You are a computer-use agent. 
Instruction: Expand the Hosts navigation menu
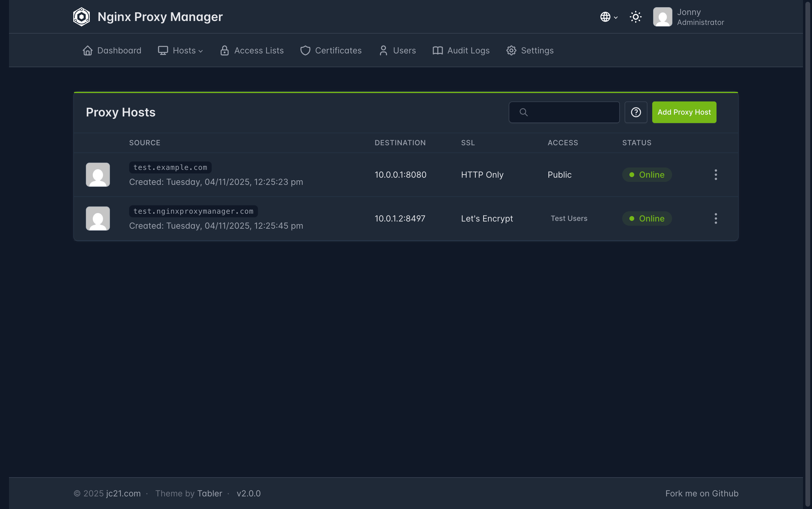[x=180, y=50]
